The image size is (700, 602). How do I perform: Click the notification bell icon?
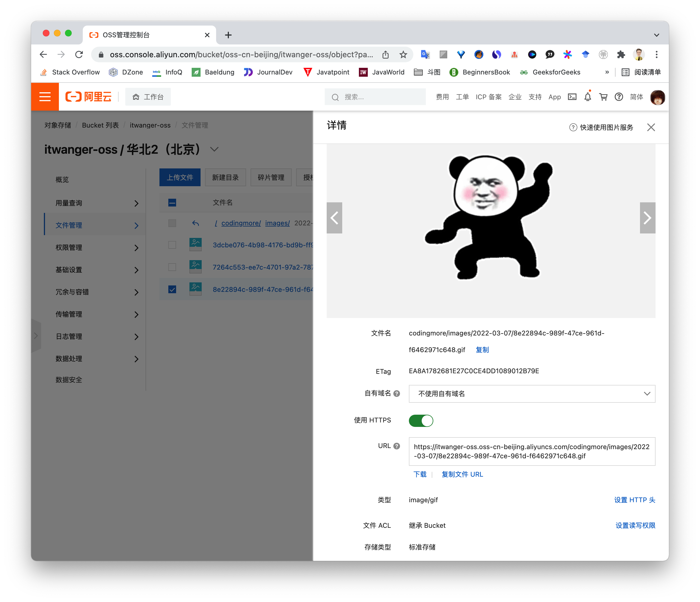pyautogui.click(x=587, y=97)
